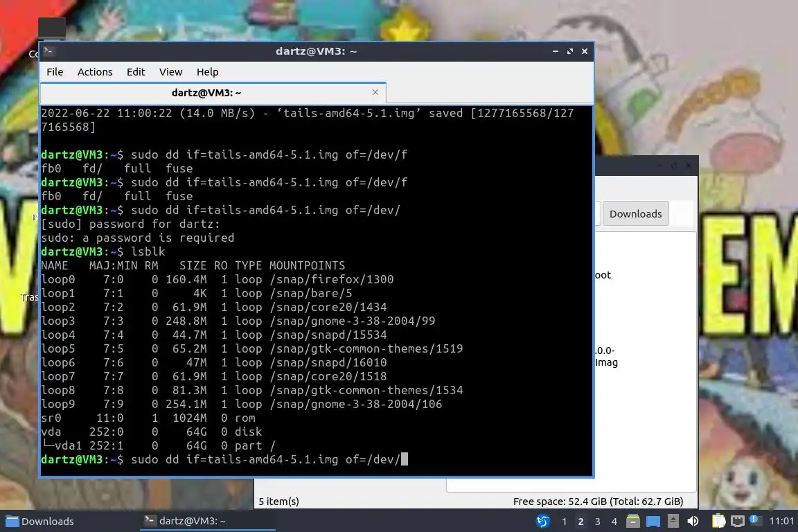Click the '/snap/gnome-3-38-2004/106' mountpoint text

(x=356, y=405)
